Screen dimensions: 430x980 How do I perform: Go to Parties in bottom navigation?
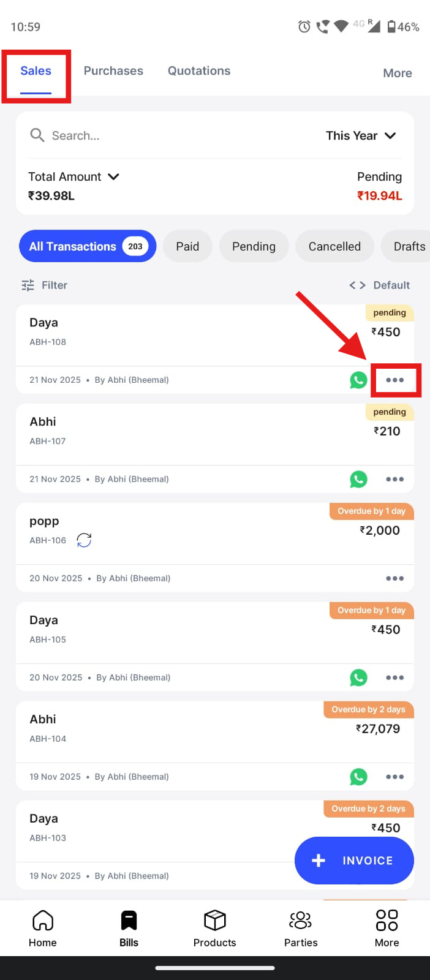pos(301,929)
